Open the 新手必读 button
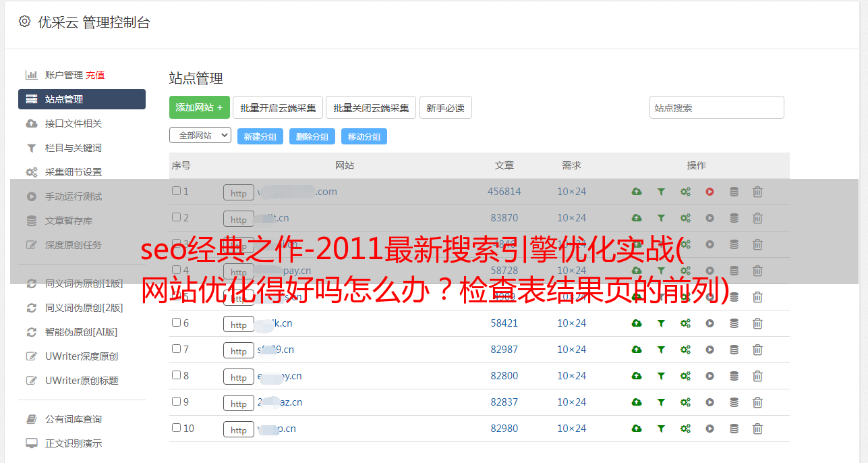 (445, 107)
